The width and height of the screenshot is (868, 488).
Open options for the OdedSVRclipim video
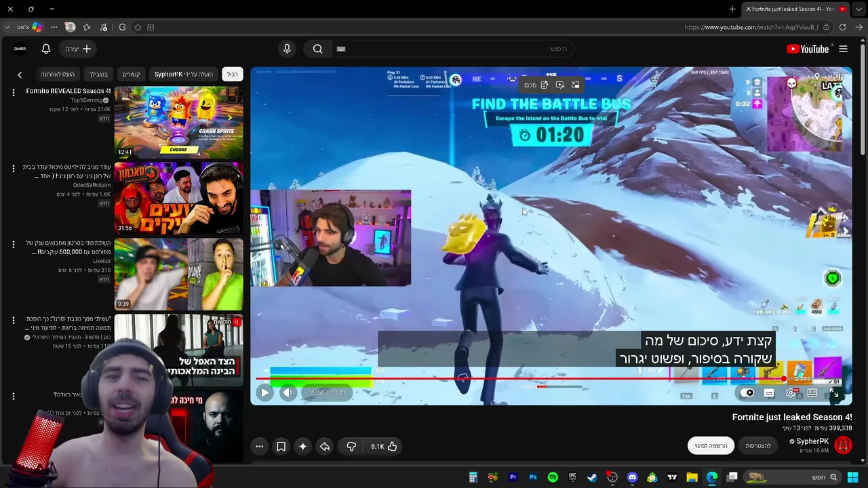13,168
